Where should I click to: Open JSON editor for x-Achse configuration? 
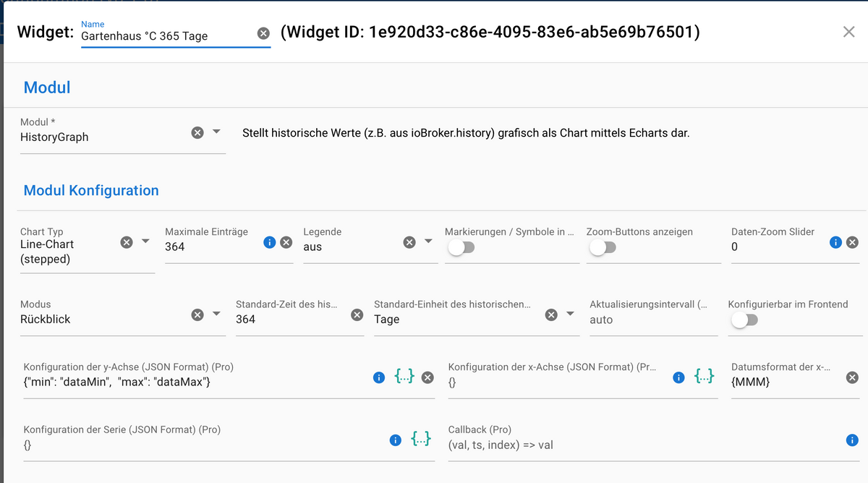704,376
